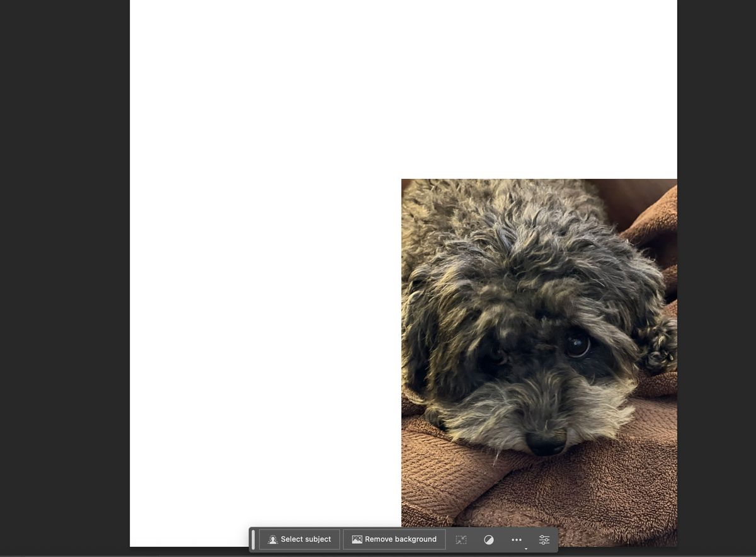Viewport: 756px width, 557px height.
Task: Click the dog photo on canvas
Action: (x=539, y=362)
